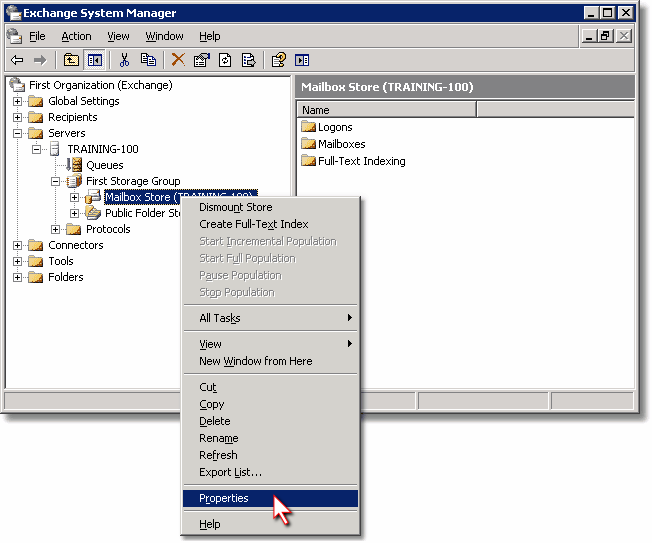The height and width of the screenshot is (543, 652).
Task: Click the Back arrow toolbar icon
Action: point(17,60)
